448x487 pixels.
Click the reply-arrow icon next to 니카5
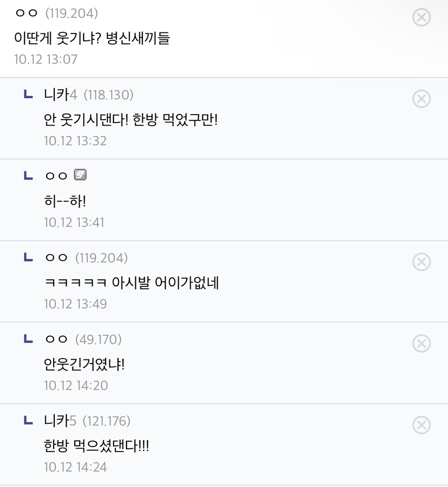pyautogui.click(x=28, y=421)
